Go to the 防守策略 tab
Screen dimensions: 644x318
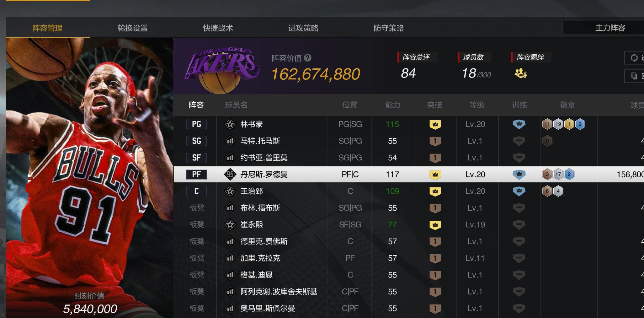(389, 28)
